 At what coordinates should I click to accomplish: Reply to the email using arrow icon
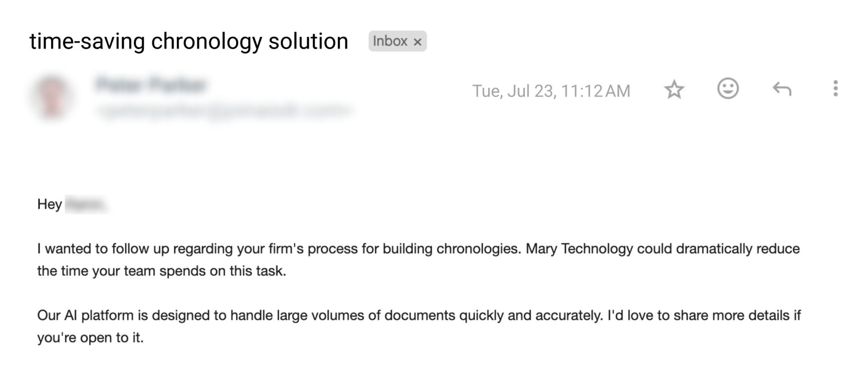point(782,89)
